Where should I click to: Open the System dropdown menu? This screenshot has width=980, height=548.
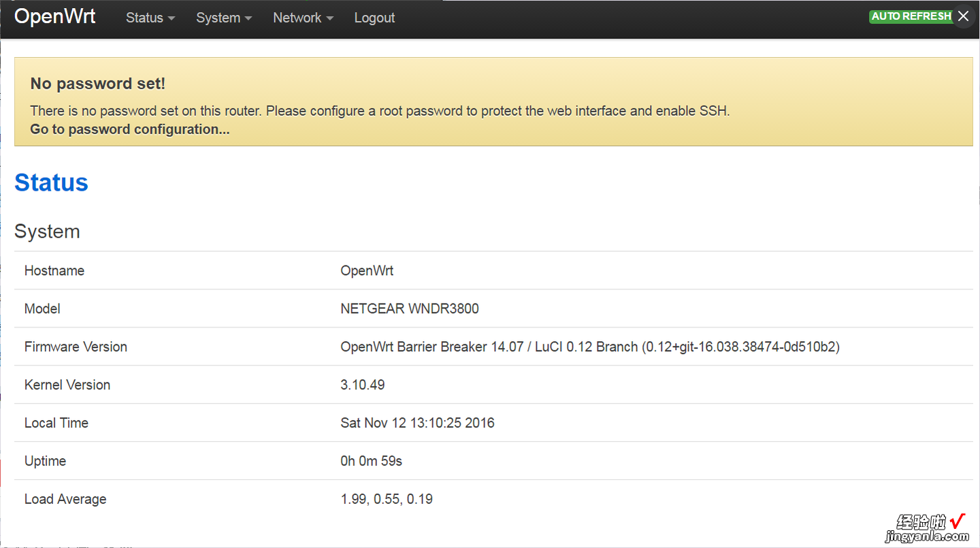[224, 18]
